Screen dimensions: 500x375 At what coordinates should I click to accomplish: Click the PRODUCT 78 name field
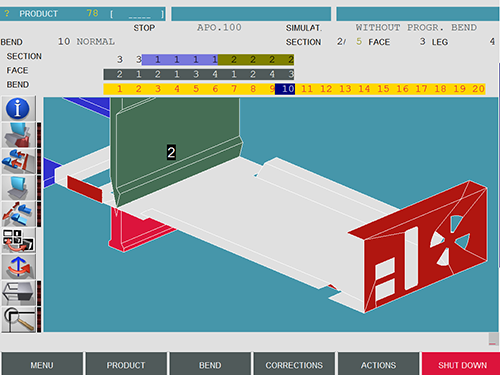tap(137, 14)
